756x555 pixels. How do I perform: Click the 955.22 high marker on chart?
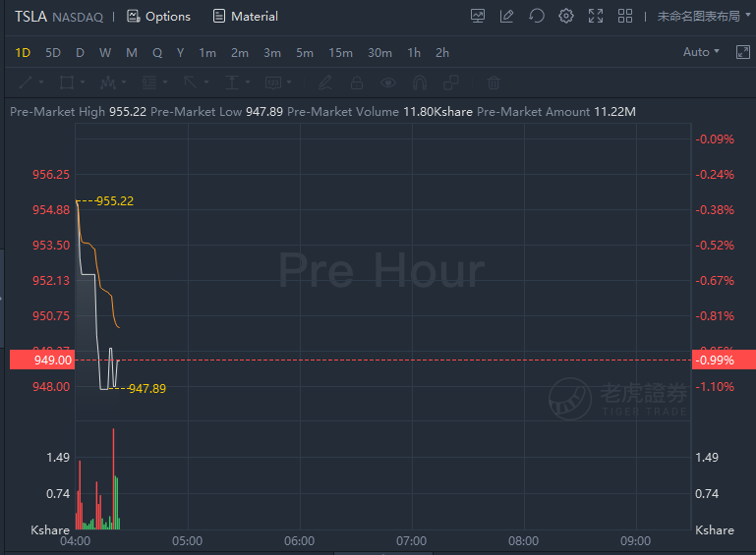114,201
